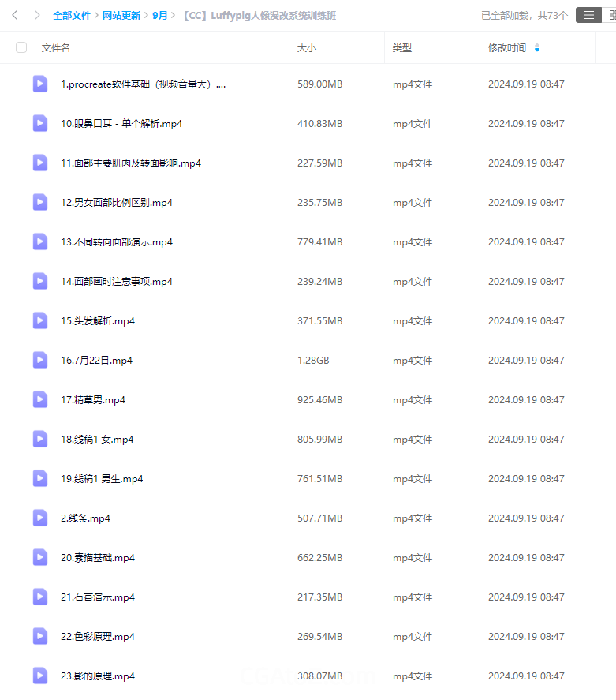Switch to grid view mode

point(611,15)
